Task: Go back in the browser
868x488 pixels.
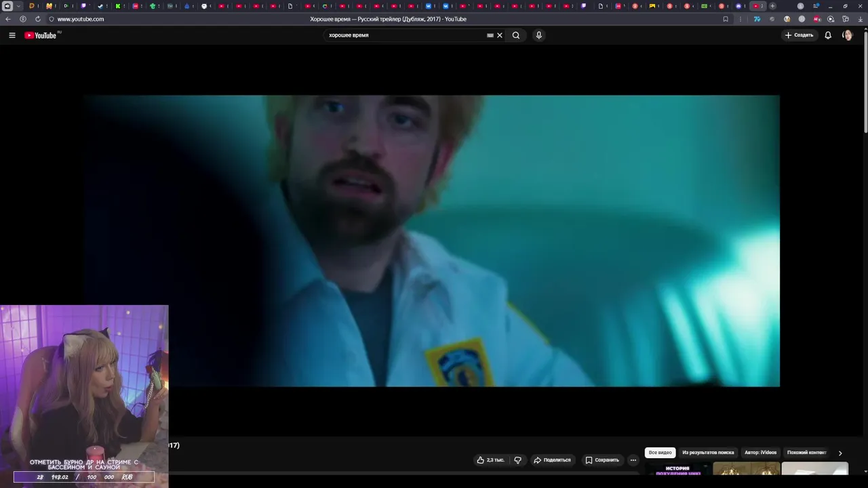Action: (8, 19)
